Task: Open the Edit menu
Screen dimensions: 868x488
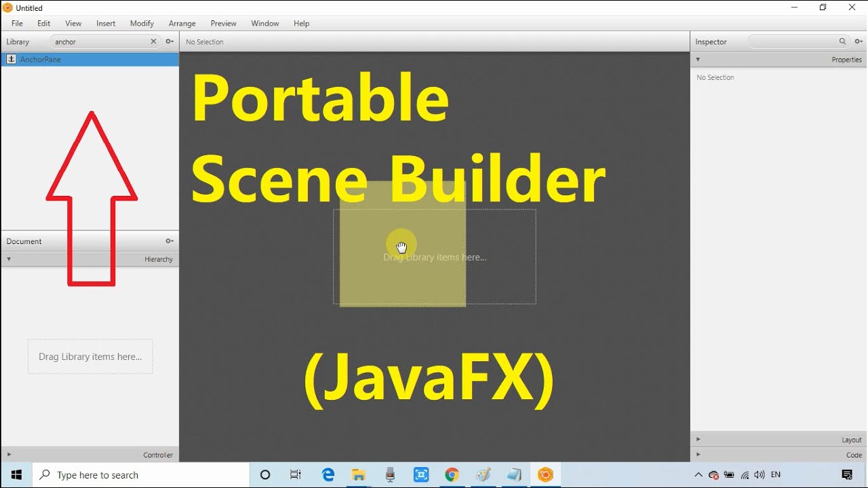Action: (44, 23)
